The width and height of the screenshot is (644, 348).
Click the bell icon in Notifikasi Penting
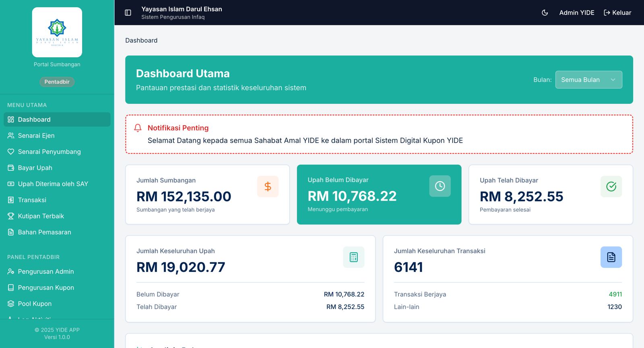[138, 128]
